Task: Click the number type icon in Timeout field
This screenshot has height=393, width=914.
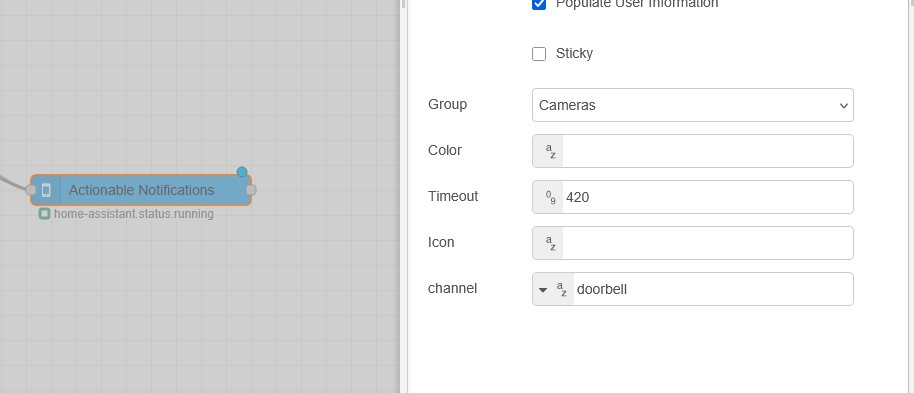Action: [x=549, y=197]
